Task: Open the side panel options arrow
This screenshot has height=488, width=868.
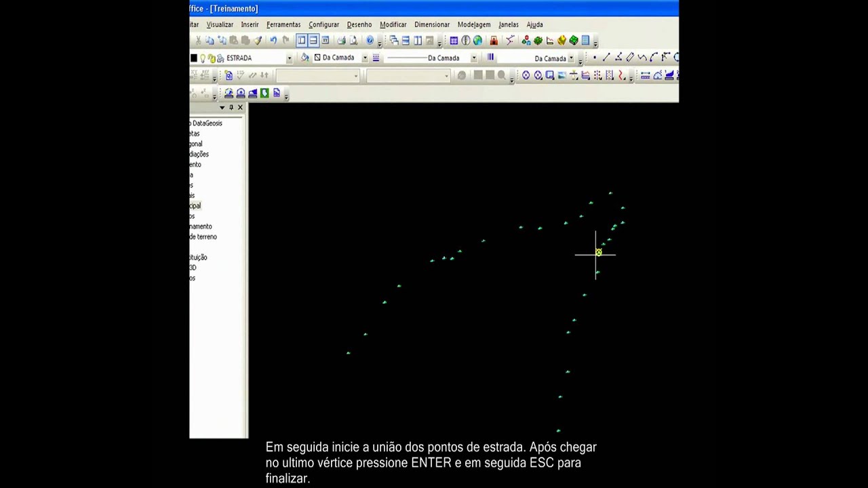Action: coord(222,107)
